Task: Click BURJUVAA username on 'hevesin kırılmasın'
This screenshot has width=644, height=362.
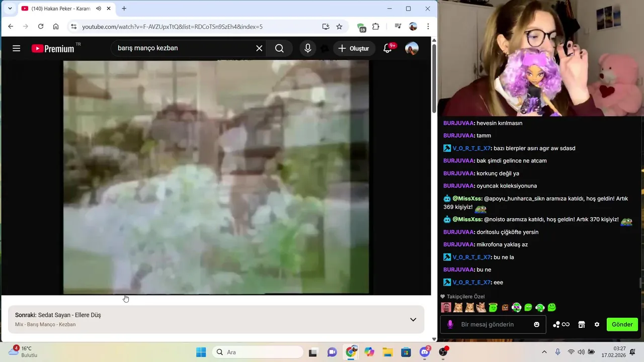Action: [459, 123]
